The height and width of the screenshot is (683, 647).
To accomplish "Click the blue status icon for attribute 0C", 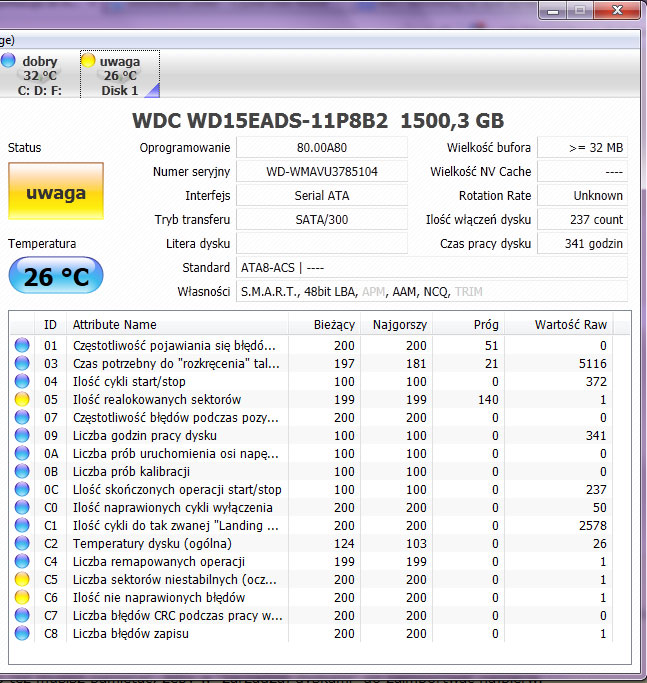I will click(22, 490).
